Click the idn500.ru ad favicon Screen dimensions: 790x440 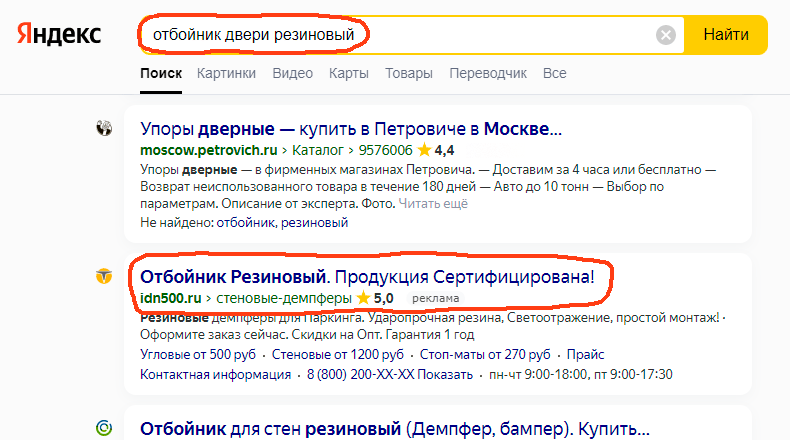coord(104,276)
